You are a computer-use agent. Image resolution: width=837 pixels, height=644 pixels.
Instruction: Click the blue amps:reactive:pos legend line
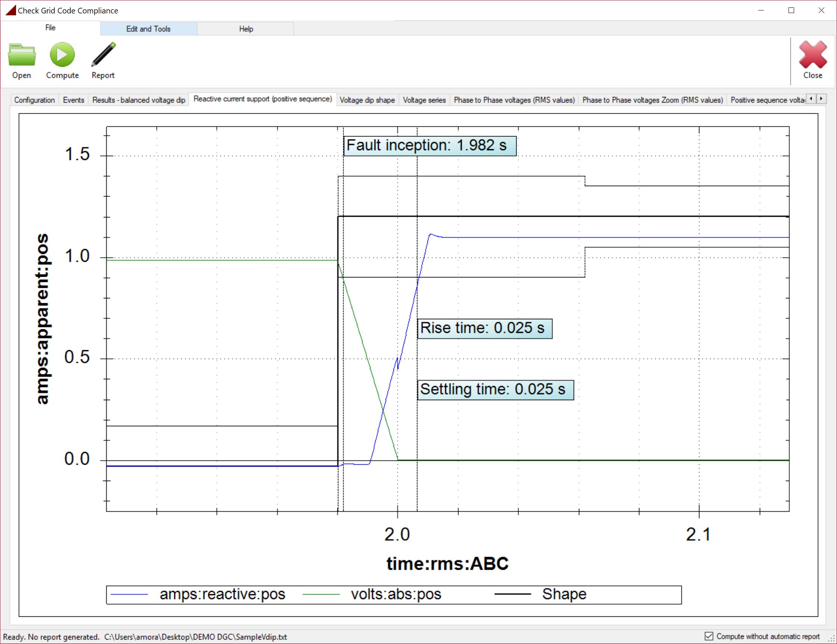pyautogui.click(x=129, y=594)
